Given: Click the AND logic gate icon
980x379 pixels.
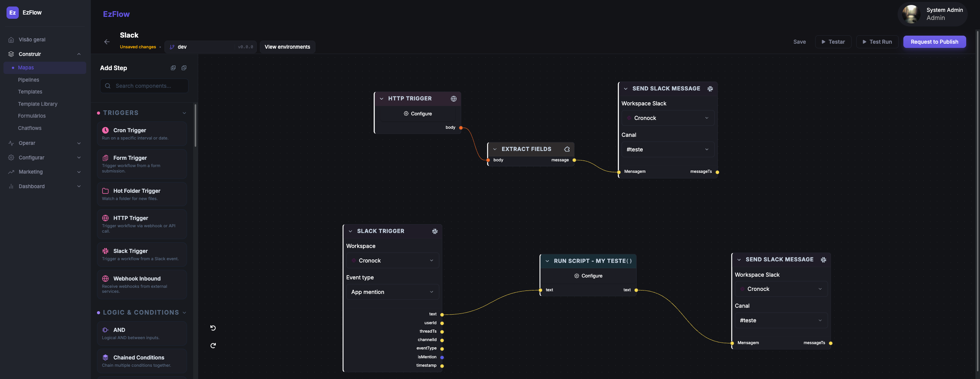Looking at the screenshot, I should pos(105,330).
